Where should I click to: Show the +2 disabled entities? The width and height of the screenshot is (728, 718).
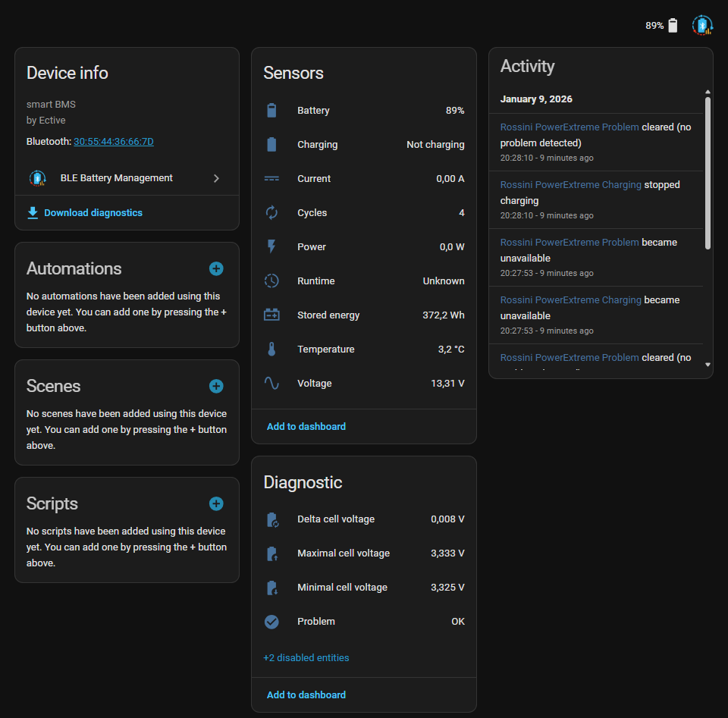pos(306,658)
